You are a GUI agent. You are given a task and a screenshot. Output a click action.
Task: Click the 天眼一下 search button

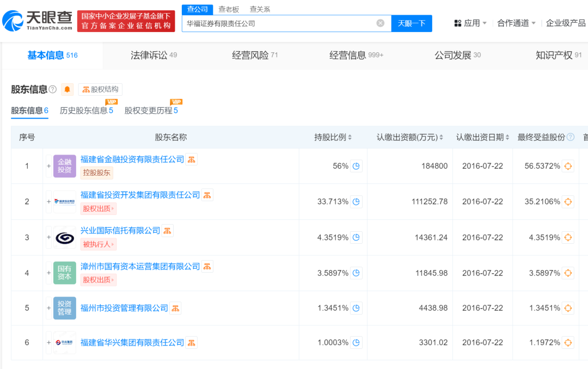click(x=412, y=23)
